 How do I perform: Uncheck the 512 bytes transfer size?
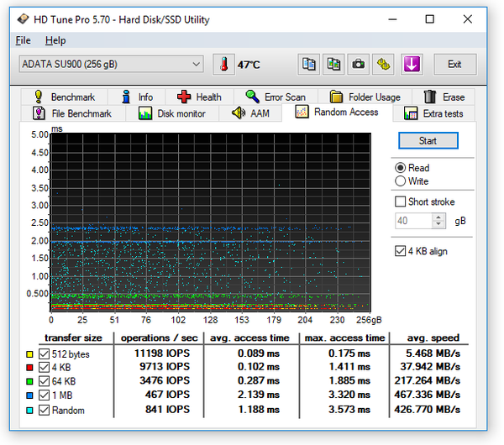(x=44, y=353)
